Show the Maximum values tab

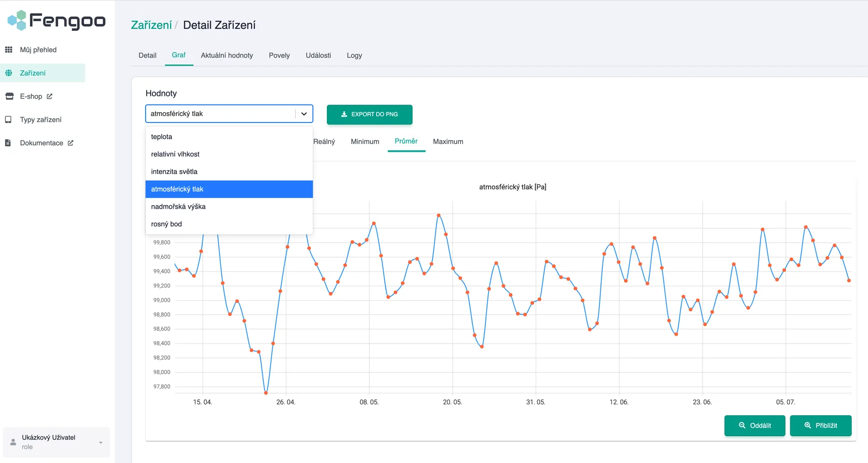coord(448,142)
